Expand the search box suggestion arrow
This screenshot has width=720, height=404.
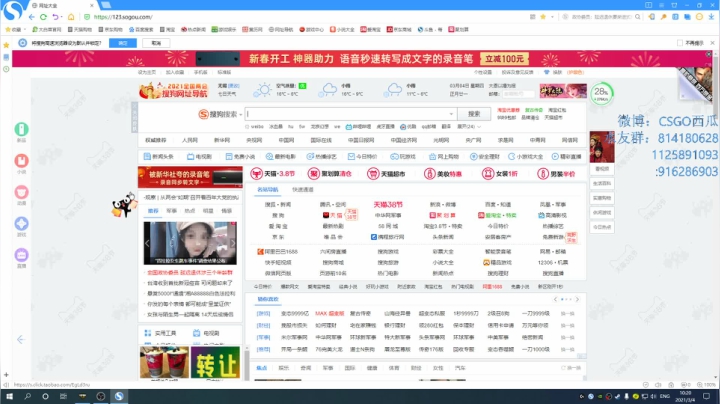coord(451,114)
